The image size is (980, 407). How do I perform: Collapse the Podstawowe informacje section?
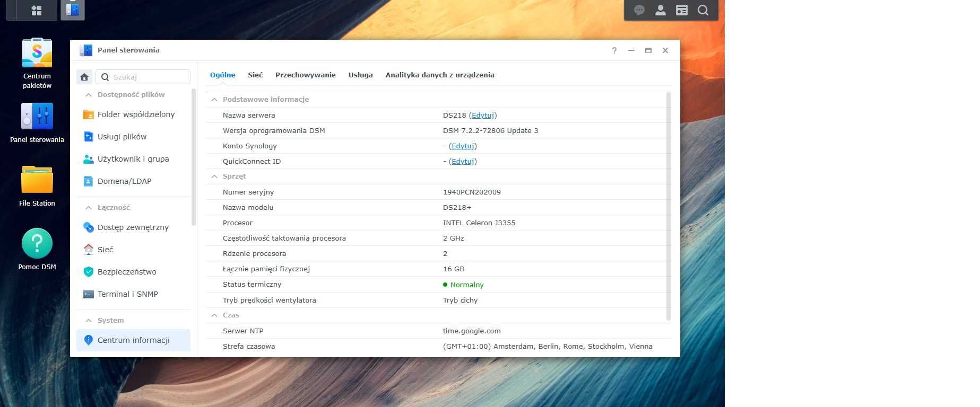pos(214,100)
